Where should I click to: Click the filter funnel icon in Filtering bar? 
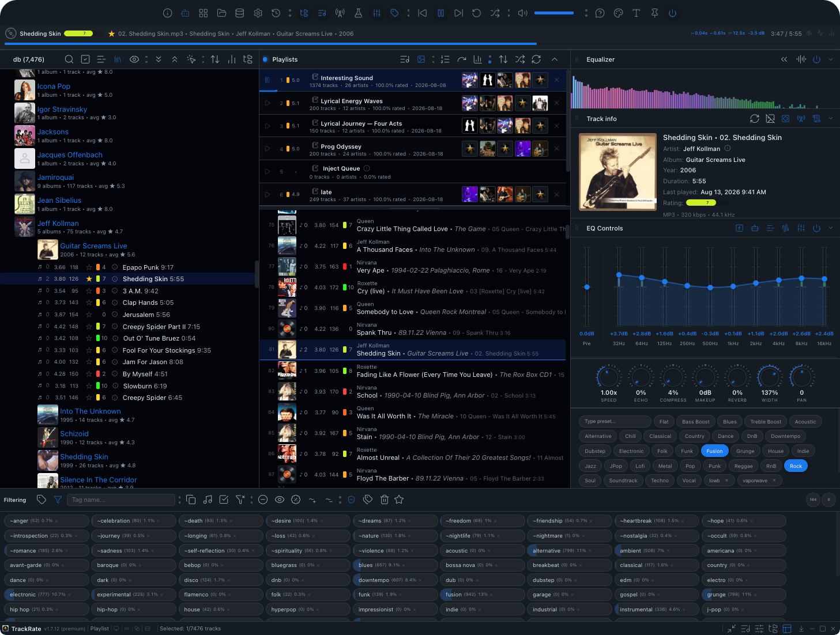58,500
